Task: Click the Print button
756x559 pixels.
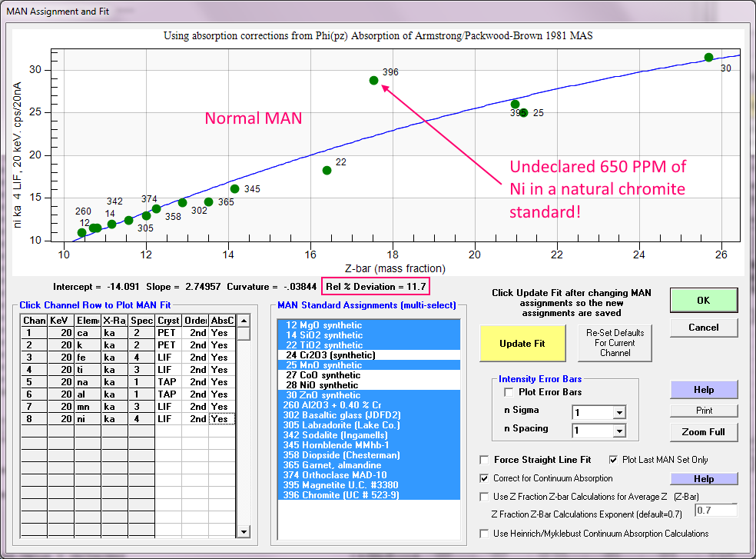Action: 704,411
